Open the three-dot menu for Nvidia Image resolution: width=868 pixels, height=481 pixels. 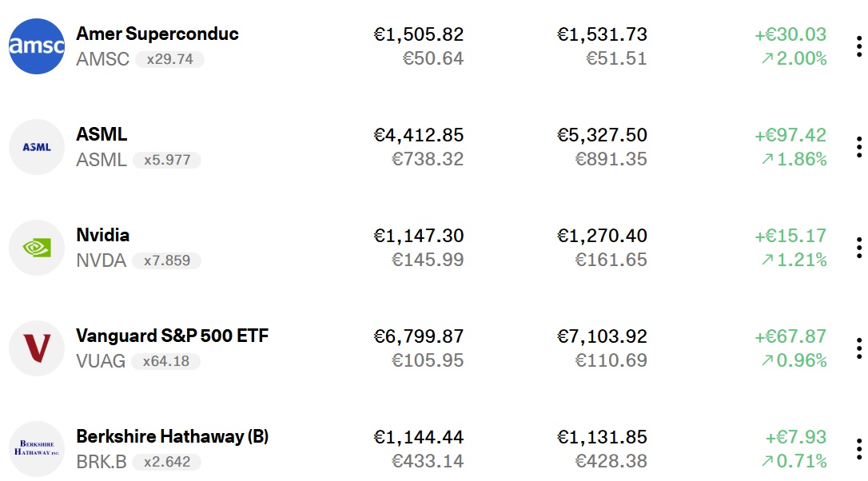[858, 248]
